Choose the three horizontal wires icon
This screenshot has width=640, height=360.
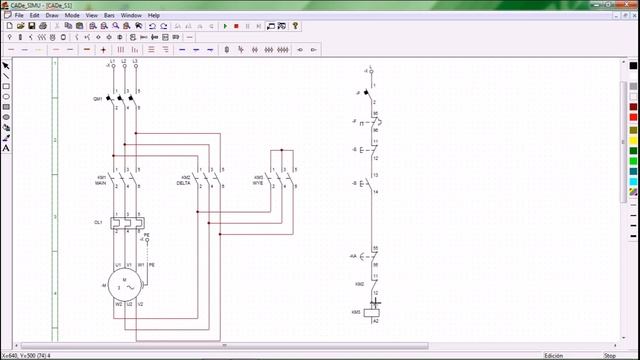click(x=151, y=50)
